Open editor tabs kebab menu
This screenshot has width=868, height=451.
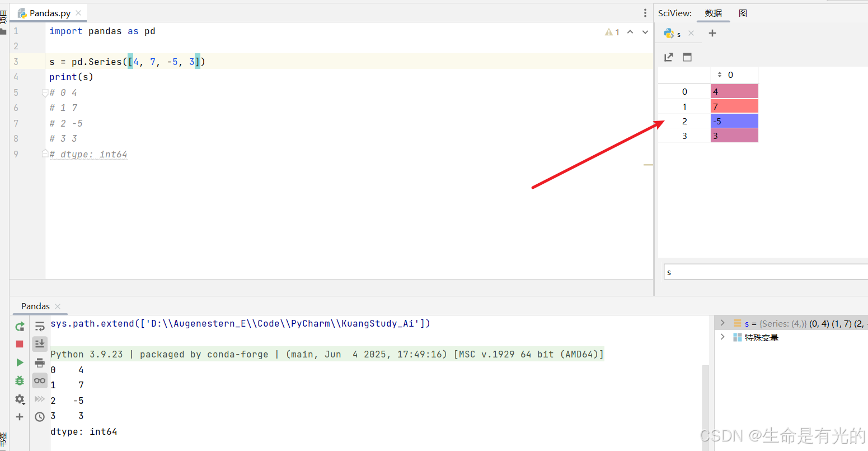(645, 13)
